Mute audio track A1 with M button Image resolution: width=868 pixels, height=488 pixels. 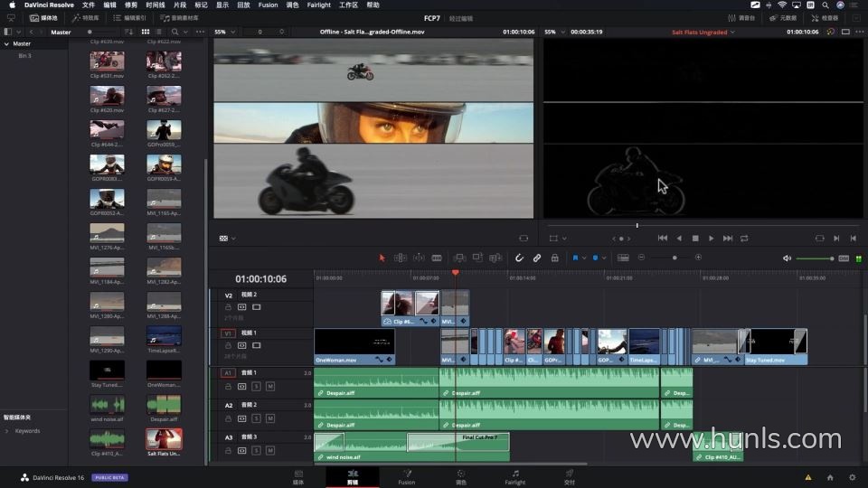pyautogui.click(x=269, y=386)
